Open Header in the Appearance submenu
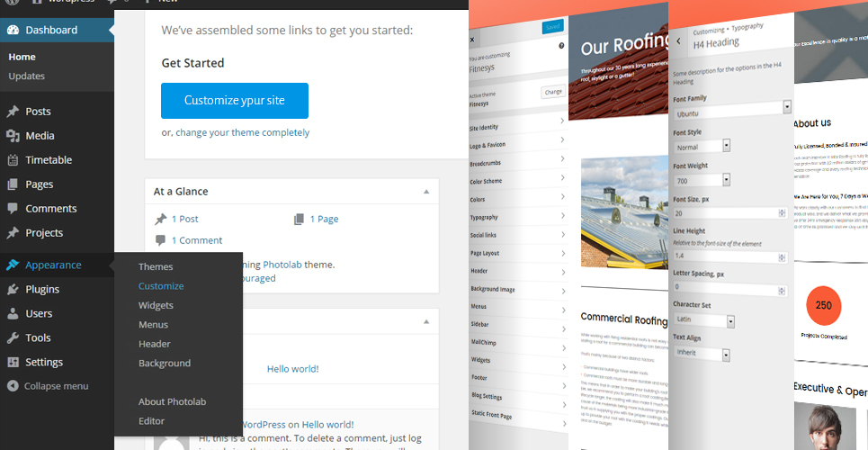The height and width of the screenshot is (450, 868). tap(155, 344)
